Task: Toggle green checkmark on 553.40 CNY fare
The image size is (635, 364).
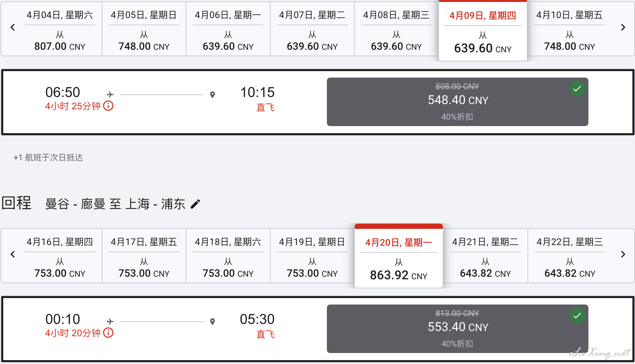Action: click(577, 316)
